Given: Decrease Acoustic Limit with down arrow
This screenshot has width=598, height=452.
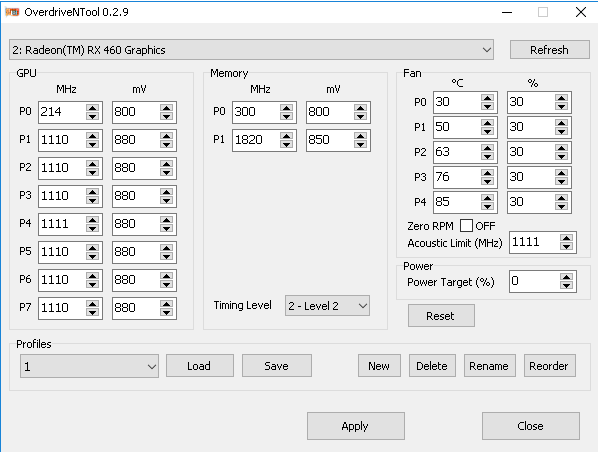Looking at the screenshot, I should click(x=567, y=247).
